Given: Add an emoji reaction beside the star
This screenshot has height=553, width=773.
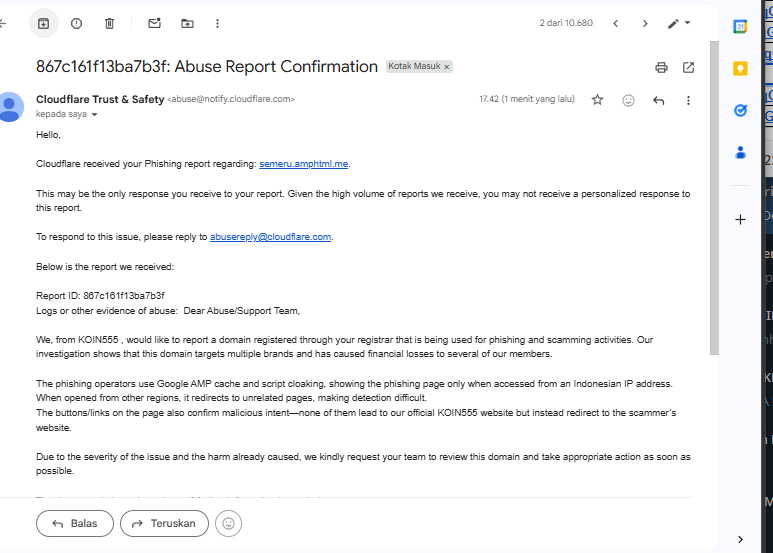Looking at the screenshot, I should tap(628, 100).
